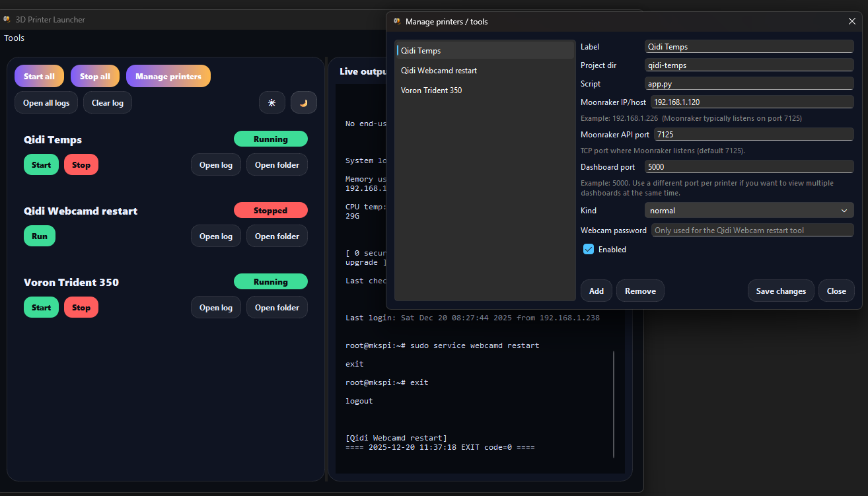
Task: Click the Label input field
Action: [x=749, y=46]
